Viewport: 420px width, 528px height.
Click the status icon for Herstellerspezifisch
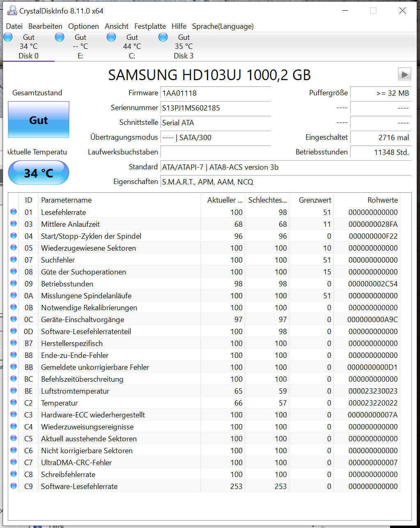[x=14, y=343]
